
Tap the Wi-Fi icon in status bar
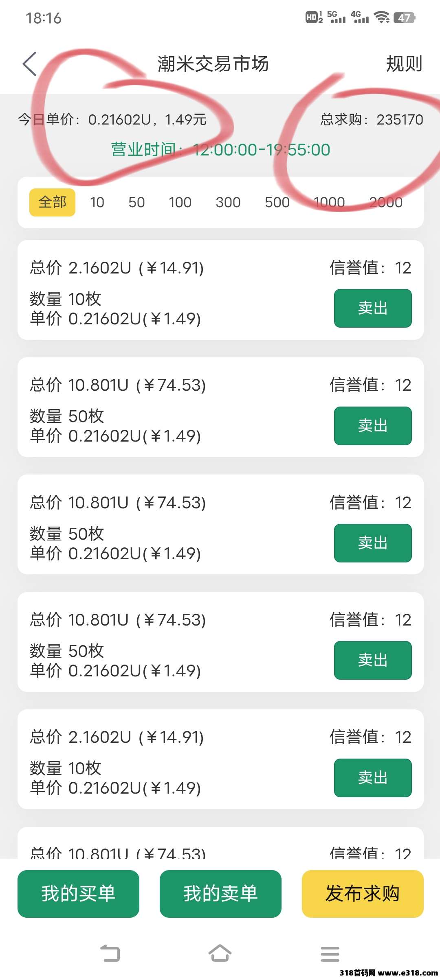pos(381,17)
